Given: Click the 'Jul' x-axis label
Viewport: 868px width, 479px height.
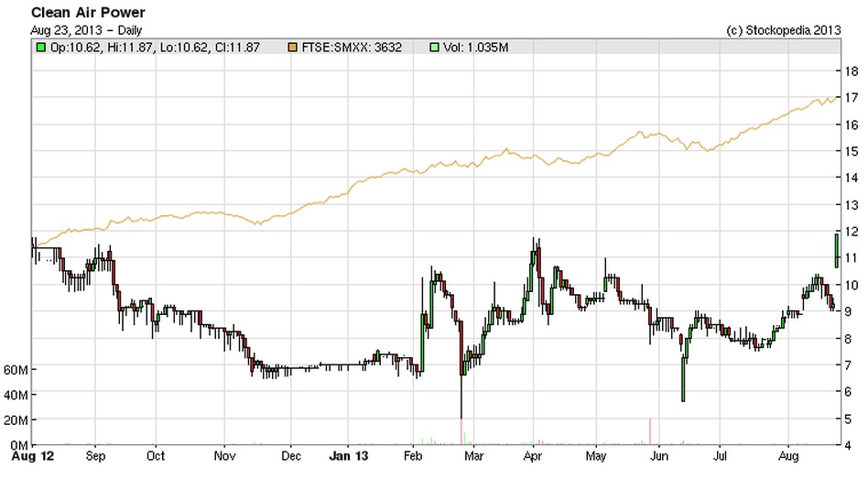Looking at the screenshot, I should coord(720,456).
